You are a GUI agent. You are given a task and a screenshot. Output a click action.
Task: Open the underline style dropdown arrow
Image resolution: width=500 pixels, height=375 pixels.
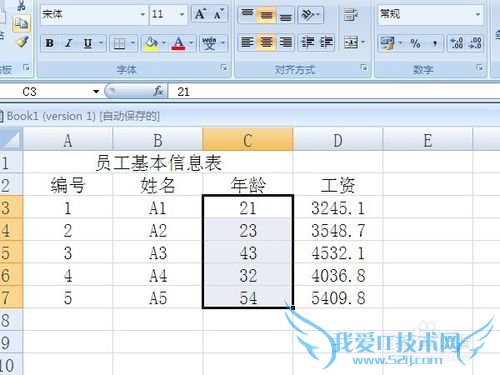coord(101,43)
